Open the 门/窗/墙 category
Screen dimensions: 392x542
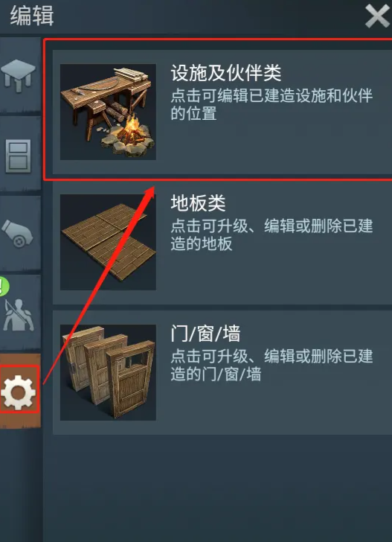(x=222, y=372)
